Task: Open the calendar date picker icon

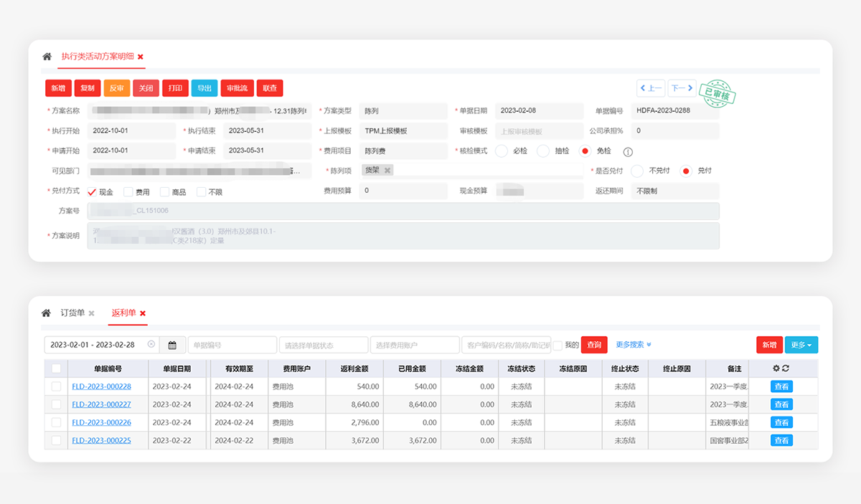Action: click(x=172, y=345)
